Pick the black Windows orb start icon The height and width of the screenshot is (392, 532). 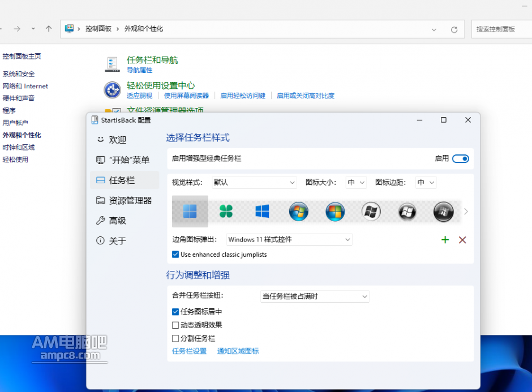click(444, 211)
